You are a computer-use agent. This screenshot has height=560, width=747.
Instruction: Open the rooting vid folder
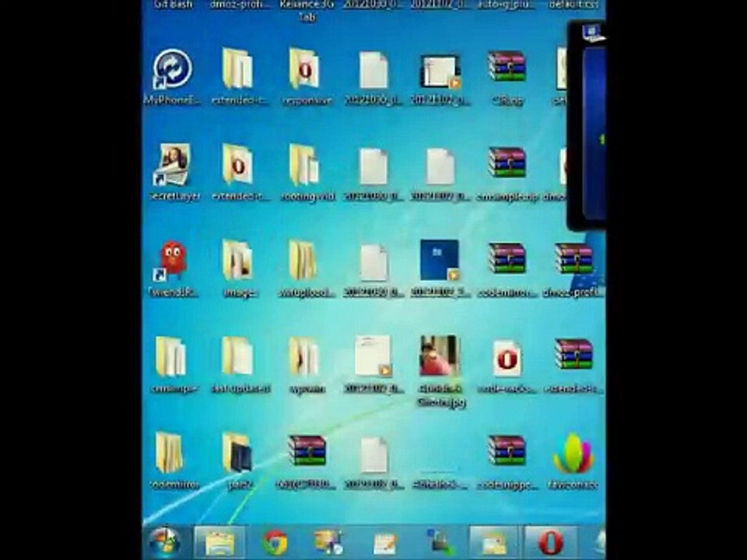pyautogui.click(x=305, y=165)
